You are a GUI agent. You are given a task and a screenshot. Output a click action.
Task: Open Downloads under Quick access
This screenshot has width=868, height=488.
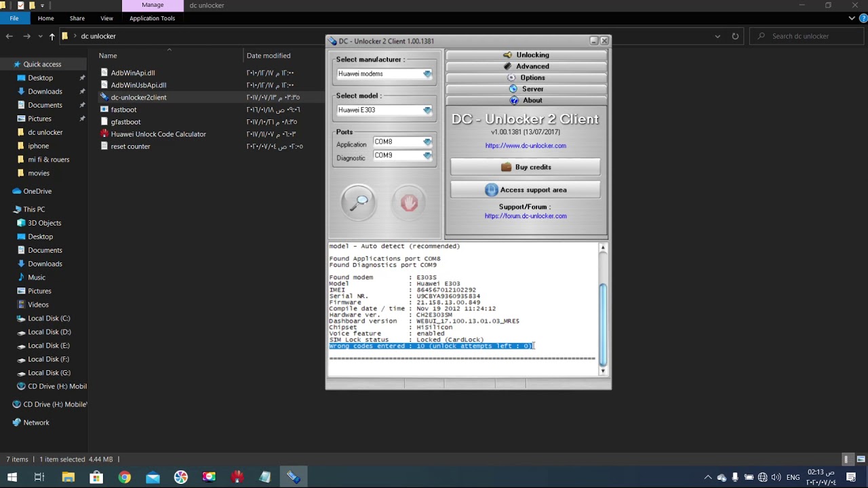(x=45, y=91)
